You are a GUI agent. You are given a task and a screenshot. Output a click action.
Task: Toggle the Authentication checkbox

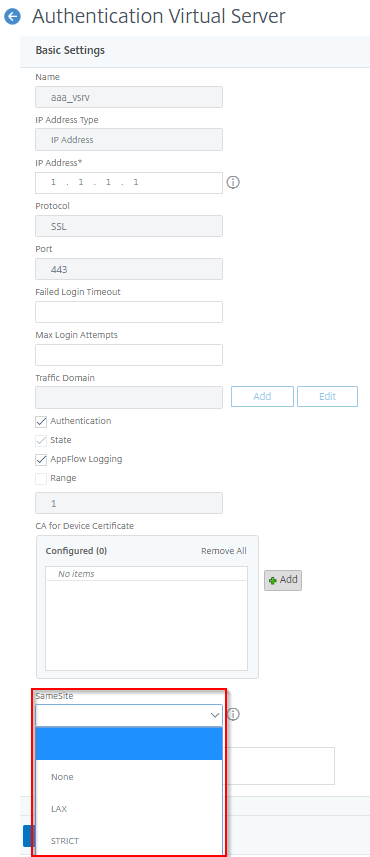(x=41, y=421)
